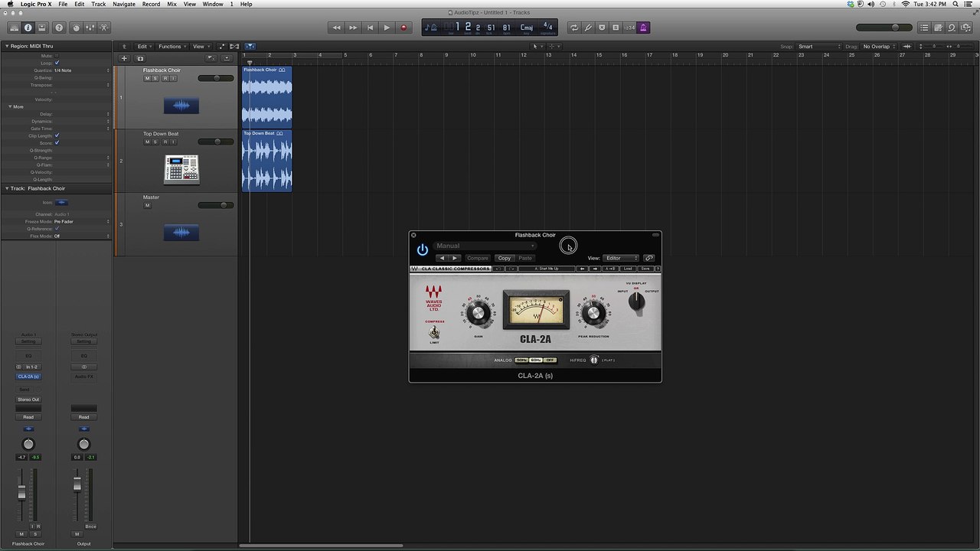The height and width of the screenshot is (551, 980).
Task: Add a new track with plus button
Action: (124, 58)
